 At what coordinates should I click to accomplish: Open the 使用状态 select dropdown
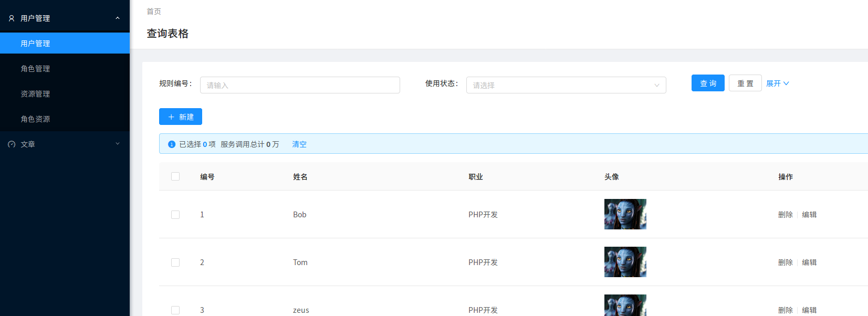pyautogui.click(x=566, y=85)
